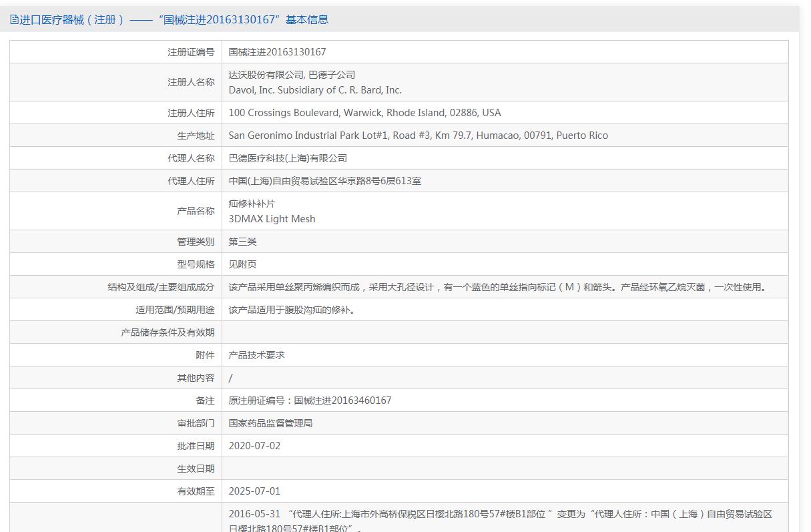Click the 适用范围/预期用途 label
Image resolution: width=811 pixels, height=532 pixels.
tap(175, 310)
